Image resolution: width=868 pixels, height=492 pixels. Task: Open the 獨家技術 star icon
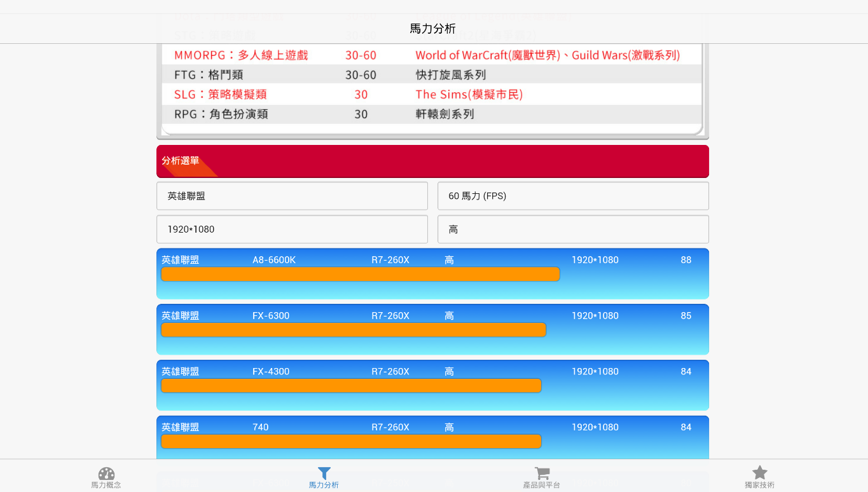tap(760, 473)
